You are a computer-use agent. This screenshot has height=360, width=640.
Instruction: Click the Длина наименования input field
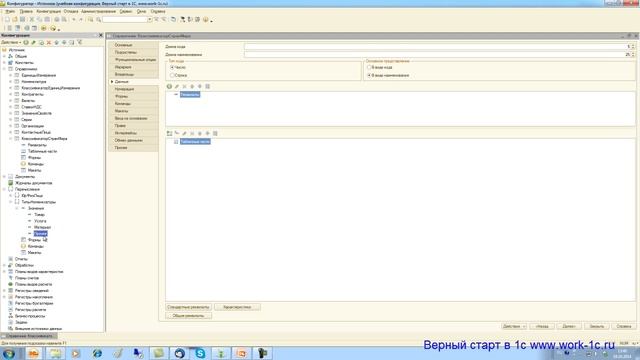(x=438, y=54)
